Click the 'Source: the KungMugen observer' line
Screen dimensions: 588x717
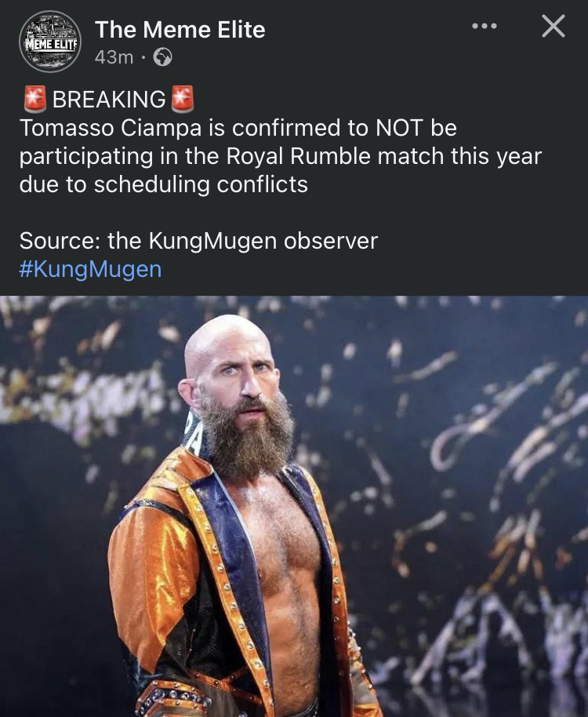(x=198, y=241)
